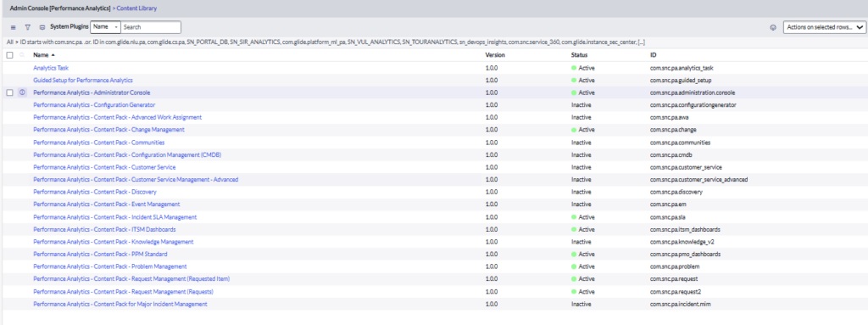
Task: Open Content Pack - Discovery link
Action: pos(95,192)
